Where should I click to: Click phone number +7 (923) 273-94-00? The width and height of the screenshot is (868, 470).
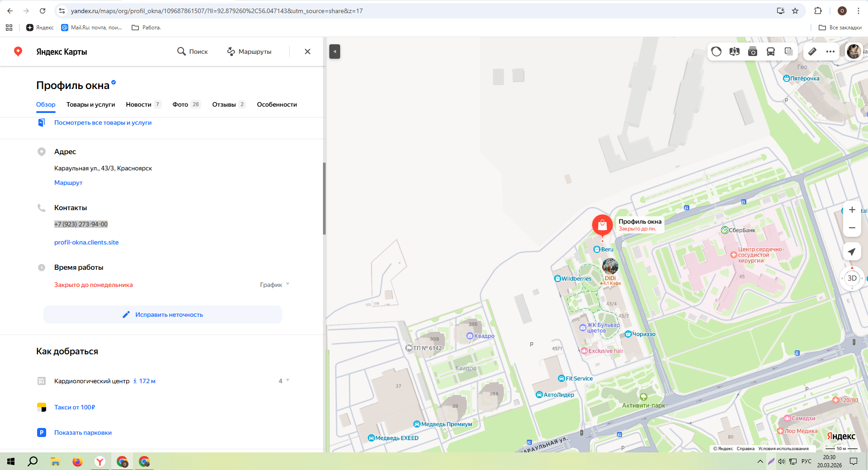coord(81,224)
